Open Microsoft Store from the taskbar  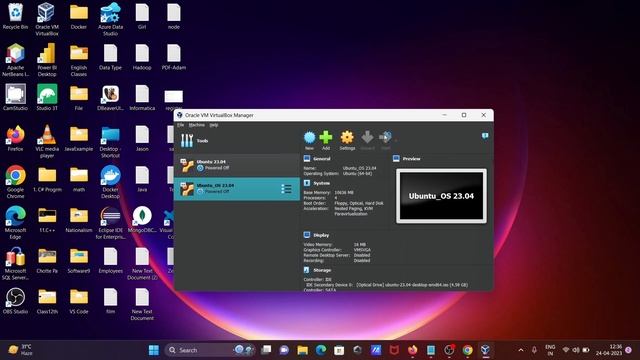(x=339, y=350)
